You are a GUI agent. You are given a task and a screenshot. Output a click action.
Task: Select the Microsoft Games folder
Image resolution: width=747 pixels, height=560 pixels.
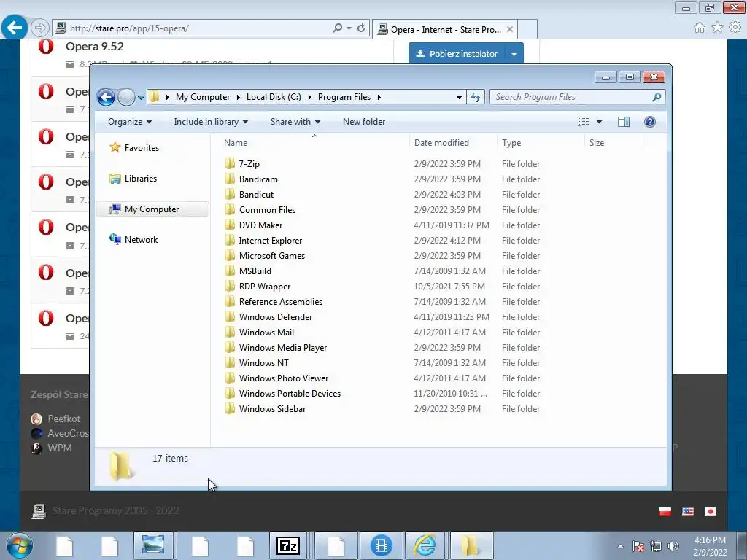click(x=271, y=256)
